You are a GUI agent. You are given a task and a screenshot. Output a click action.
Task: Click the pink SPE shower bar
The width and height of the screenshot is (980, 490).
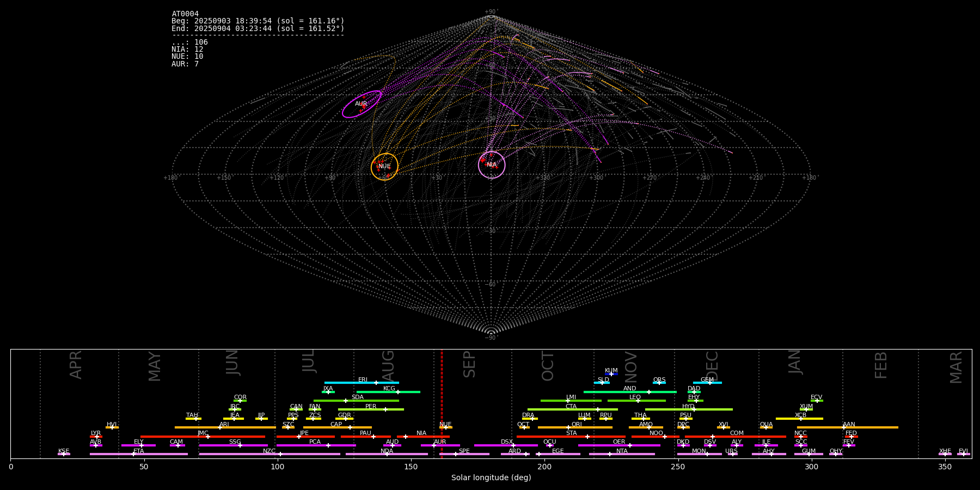[x=464, y=454]
